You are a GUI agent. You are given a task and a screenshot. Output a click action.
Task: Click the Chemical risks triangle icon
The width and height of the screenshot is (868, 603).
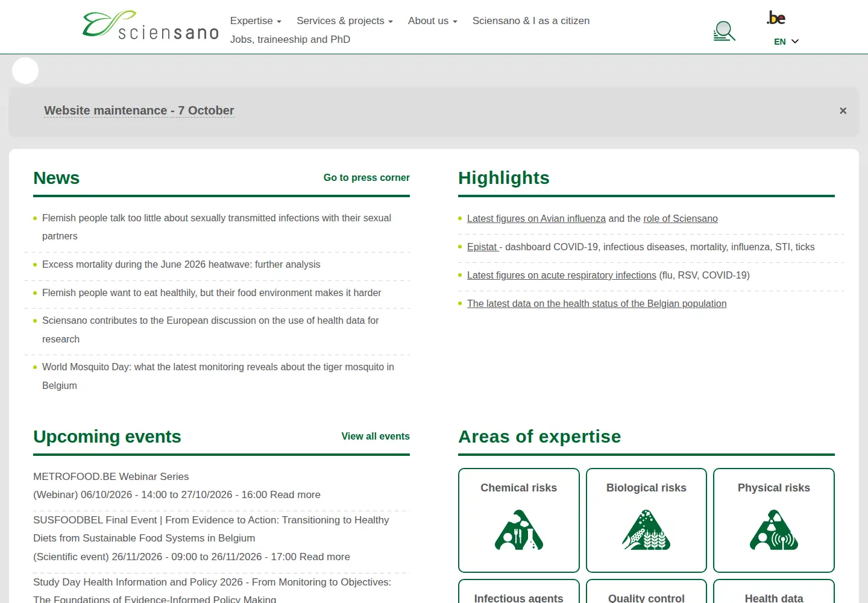(x=519, y=530)
